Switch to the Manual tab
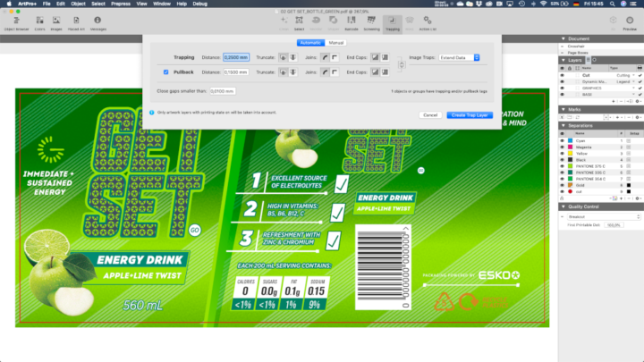The image size is (644, 362). point(337,42)
